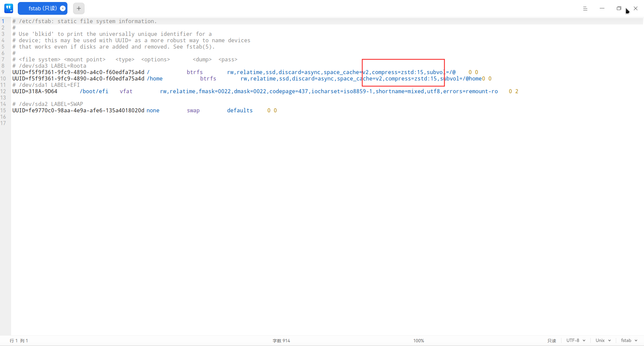Open the fstab syntax highlight dropdown

coord(629,340)
